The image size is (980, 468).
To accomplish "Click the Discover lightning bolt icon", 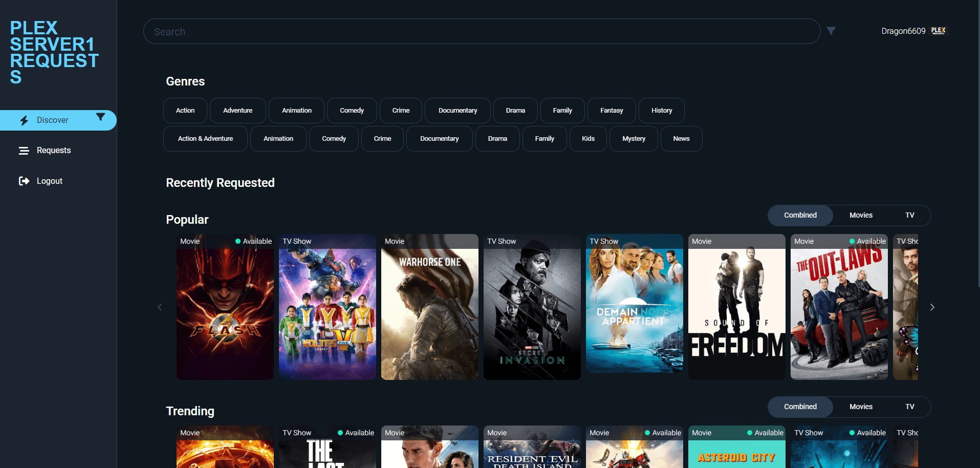I will [x=24, y=120].
